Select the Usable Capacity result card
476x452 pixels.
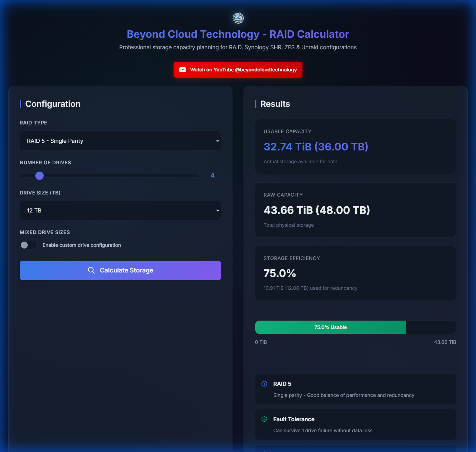point(355,146)
